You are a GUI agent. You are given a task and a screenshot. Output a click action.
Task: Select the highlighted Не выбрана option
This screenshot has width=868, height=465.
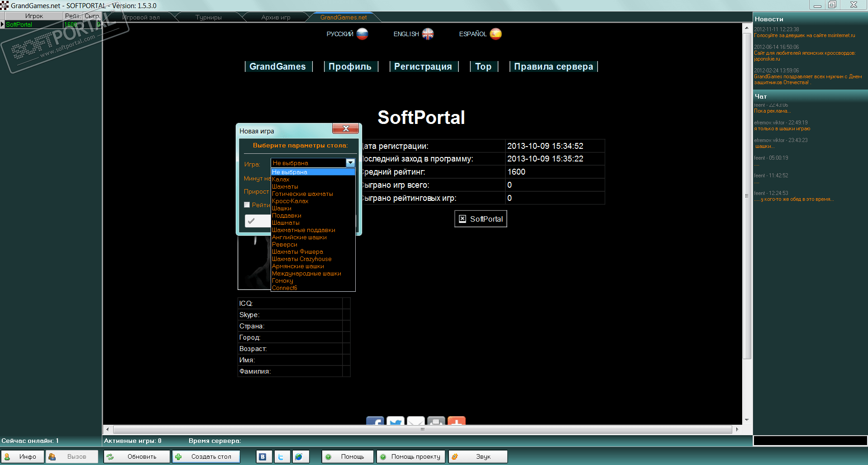[x=313, y=172]
